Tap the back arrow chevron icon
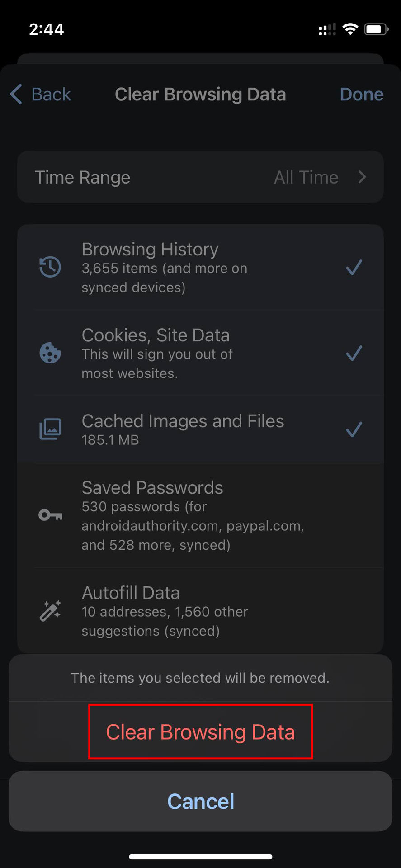This screenshot has width=401, height=868. [16, 94]
